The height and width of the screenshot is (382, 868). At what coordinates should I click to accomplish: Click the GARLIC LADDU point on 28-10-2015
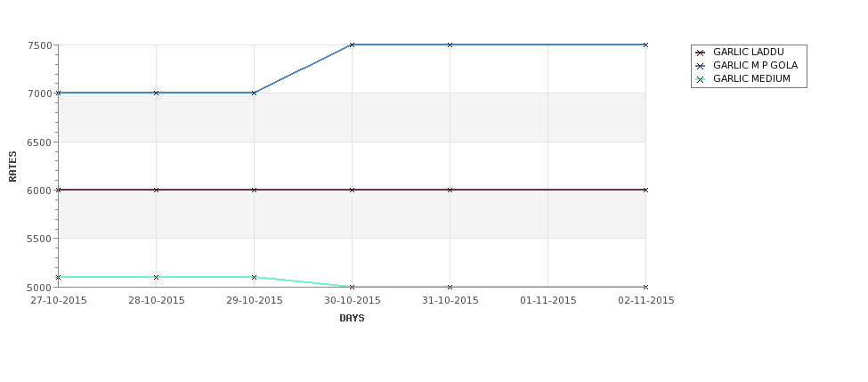[x=156, y=190]
